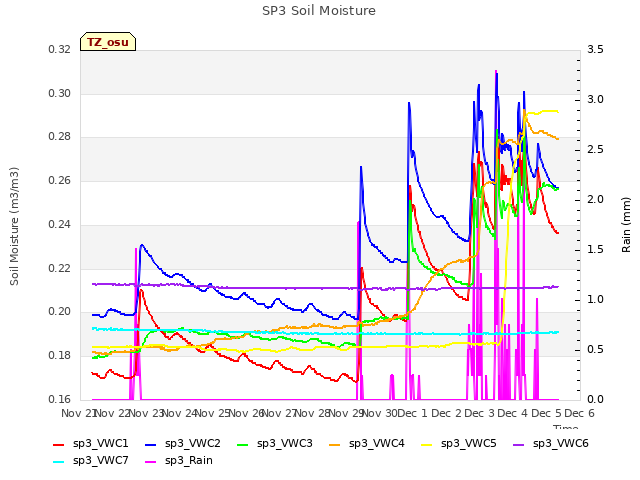
Task: Click the Dec 4 date label
Action: 513,413
